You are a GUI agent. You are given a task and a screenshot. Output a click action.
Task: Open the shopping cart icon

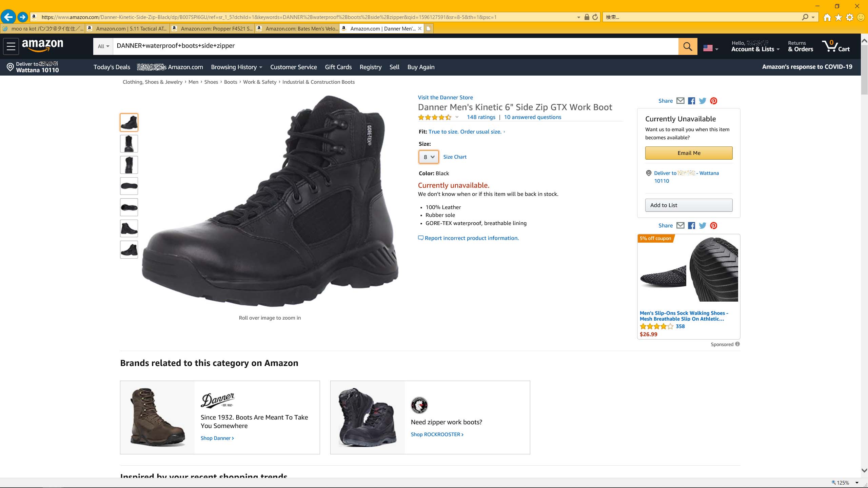coord(835,46)
